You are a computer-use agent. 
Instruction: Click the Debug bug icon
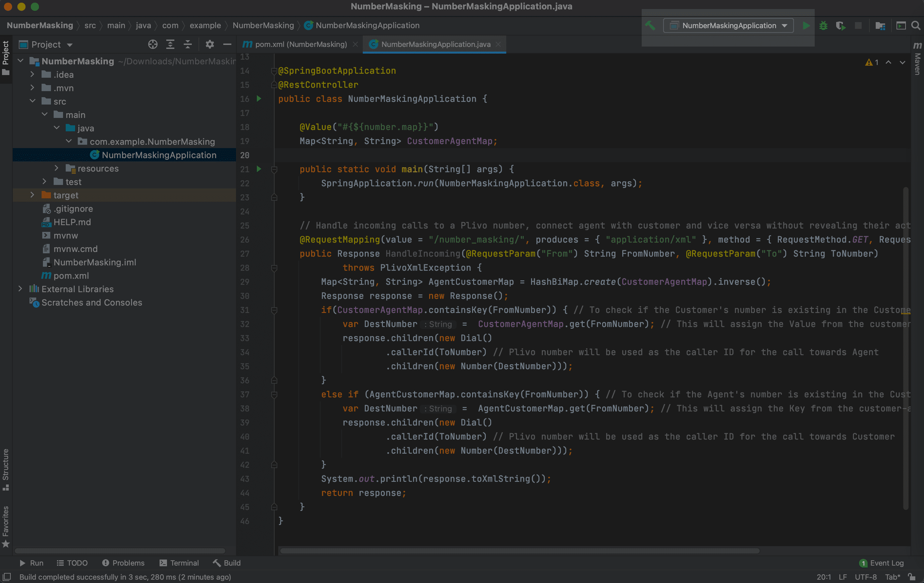coord(823,26)
